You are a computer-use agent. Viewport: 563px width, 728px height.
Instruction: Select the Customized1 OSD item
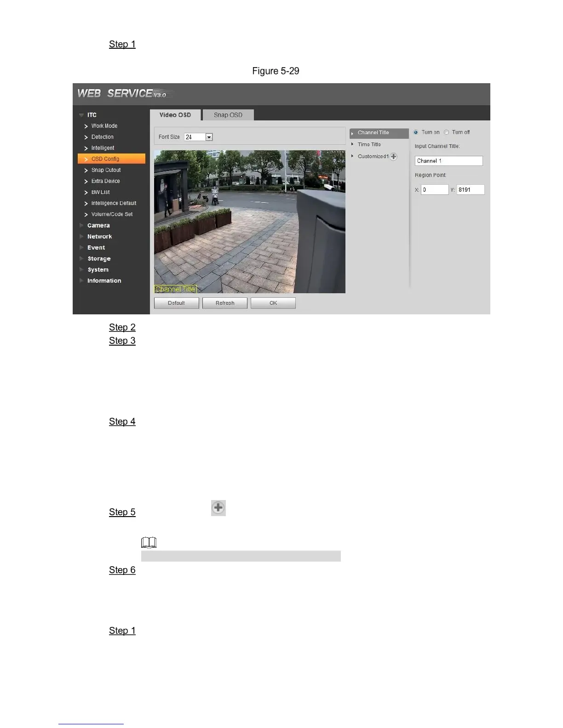point(373,156)
